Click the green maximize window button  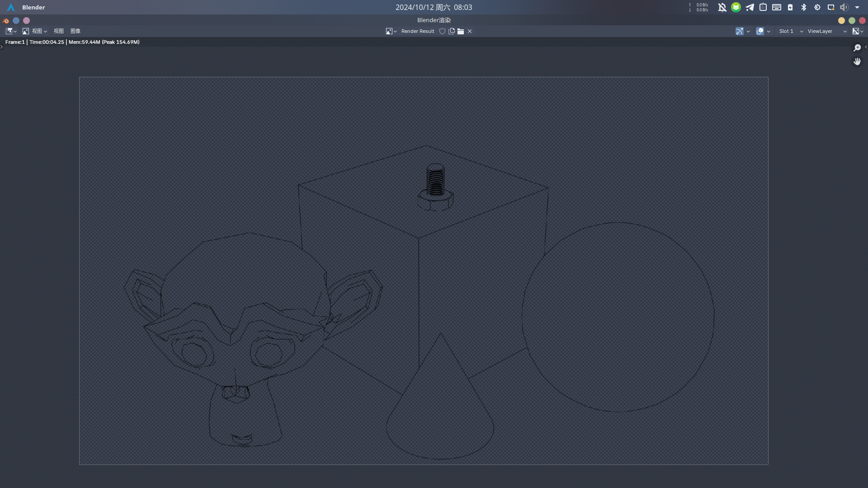852,20
